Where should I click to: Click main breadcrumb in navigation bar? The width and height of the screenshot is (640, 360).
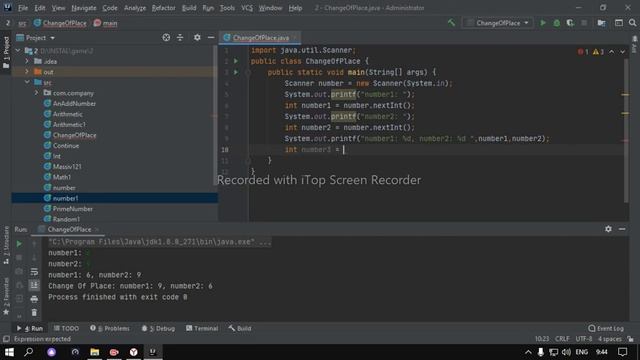[x=105, y=23]
